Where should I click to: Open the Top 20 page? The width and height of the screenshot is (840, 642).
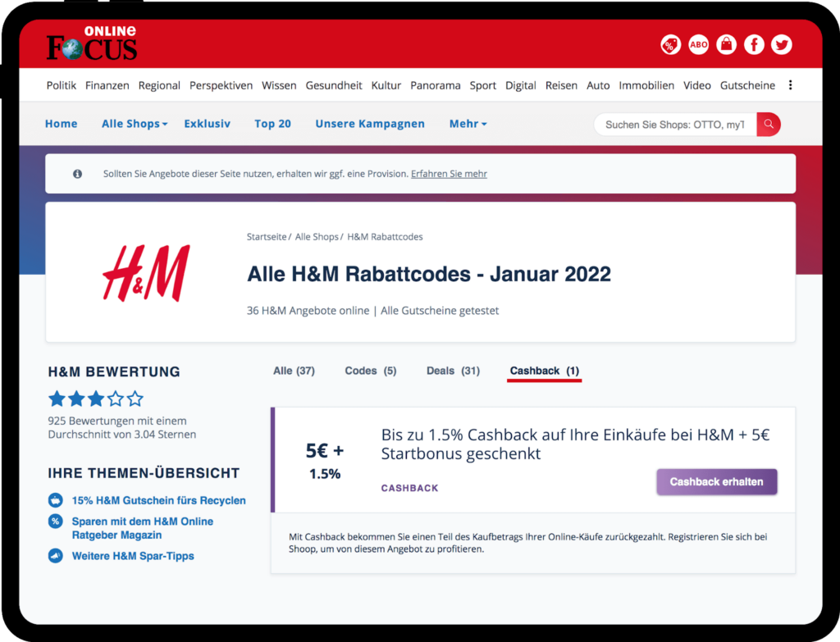[272, 124]
